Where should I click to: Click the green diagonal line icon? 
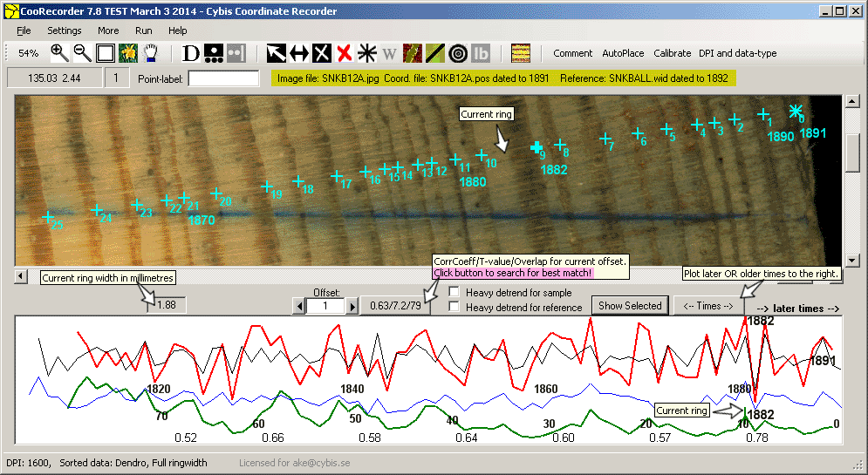click(435, 53)
